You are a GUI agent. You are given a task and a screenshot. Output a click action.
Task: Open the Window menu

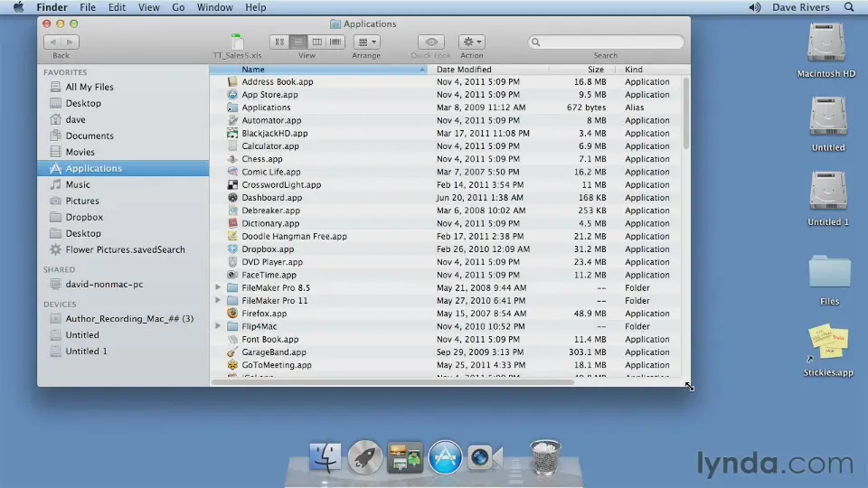click(214, 7)
